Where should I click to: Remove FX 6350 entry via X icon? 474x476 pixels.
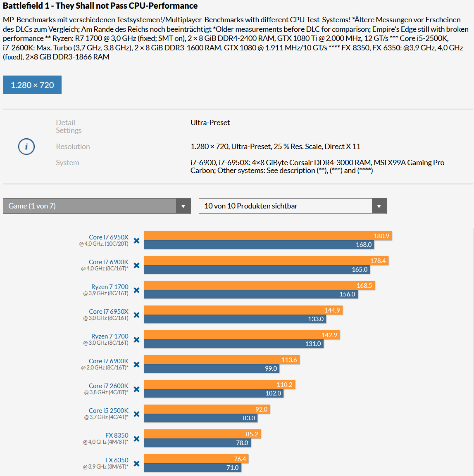click(x=137, y=464)
